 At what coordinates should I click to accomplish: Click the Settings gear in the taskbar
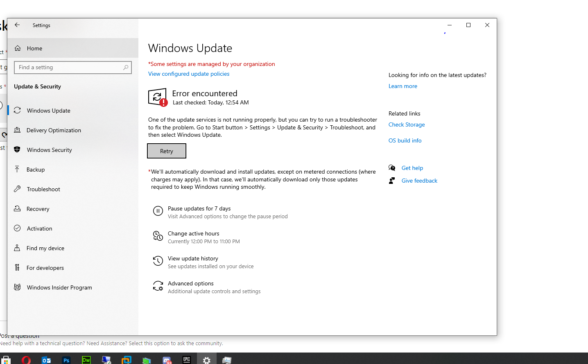tap(207, 360)
